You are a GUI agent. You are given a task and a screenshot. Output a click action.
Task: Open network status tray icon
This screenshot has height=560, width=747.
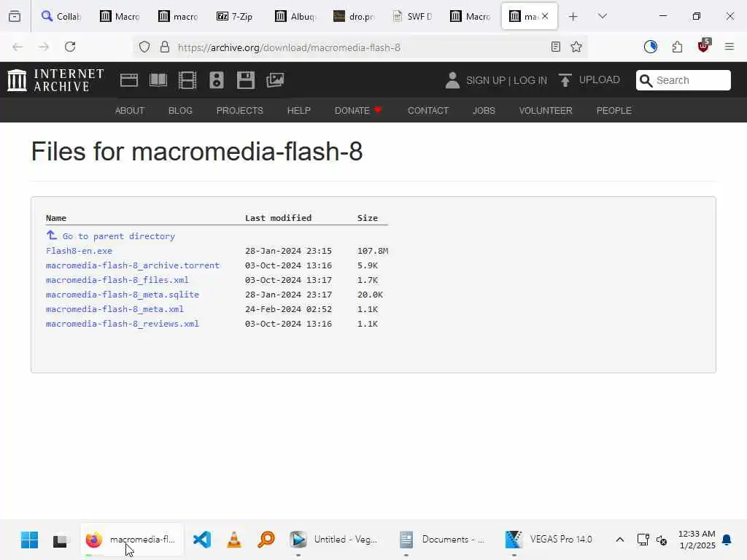(x=643, y=540)
